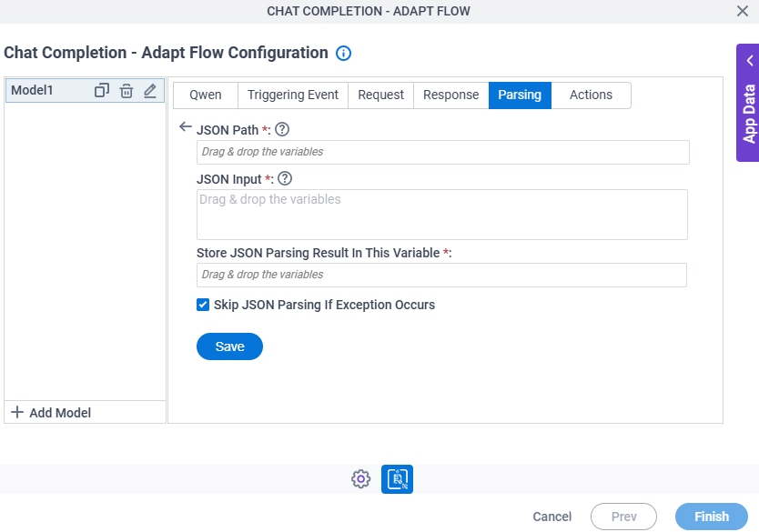
Task: Uncheck Skip JSON Parsing If Exception Occurs
Action: click(203, 305)
